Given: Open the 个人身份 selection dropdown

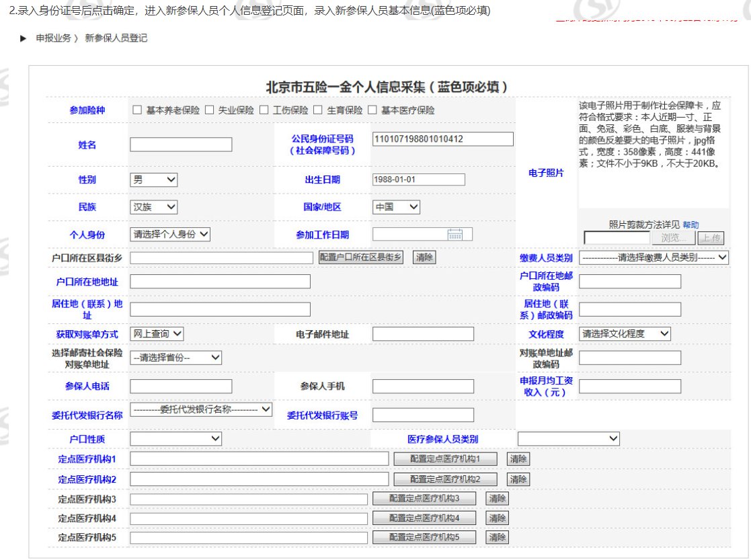Looking at the screenshot, I should point(170,234).
